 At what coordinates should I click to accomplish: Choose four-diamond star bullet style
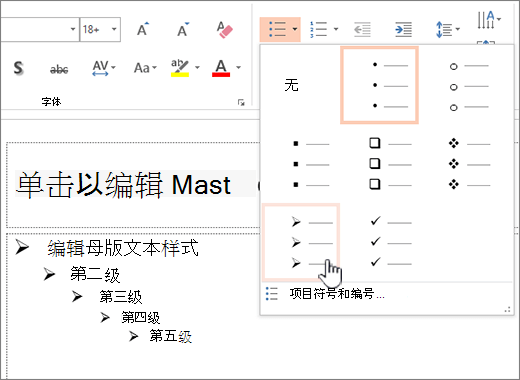[x=469, y=164]
